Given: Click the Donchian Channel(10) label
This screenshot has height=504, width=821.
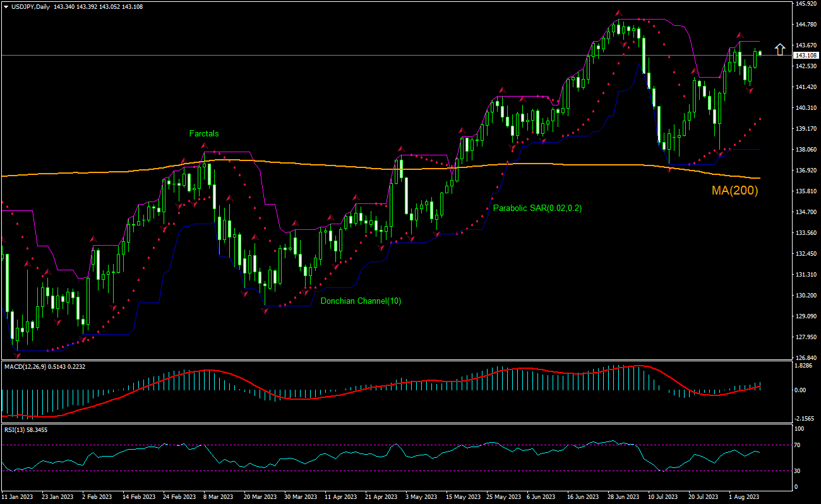Looking at the screenshot, I should pyautogui.click(x=361, y=301).
